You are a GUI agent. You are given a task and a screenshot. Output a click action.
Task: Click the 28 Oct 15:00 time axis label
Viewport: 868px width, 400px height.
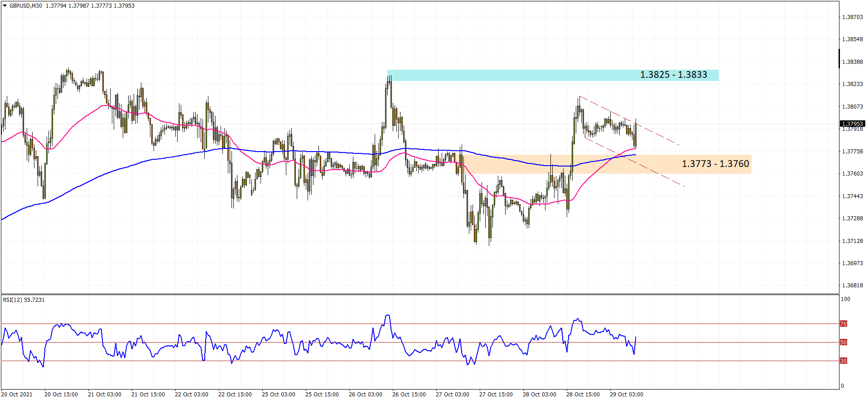pyautogui.click(x=583, y=395)
